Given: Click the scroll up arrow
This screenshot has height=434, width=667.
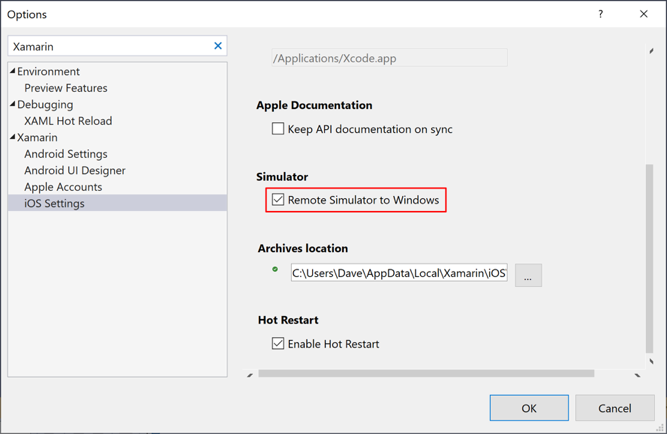Looking at the screenshot, I should click(651, 51).
